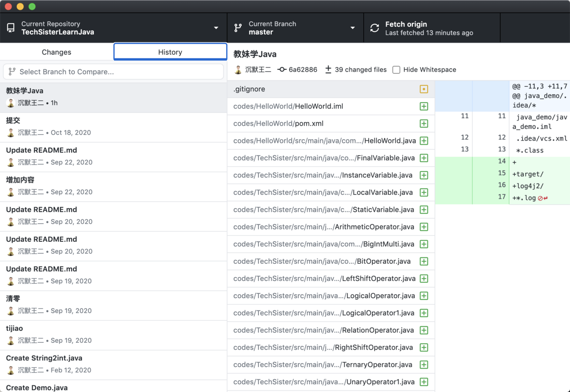Select LogicalOperator1.java file
The width and height of the screenshot is (570, 392).
[331, 313]
